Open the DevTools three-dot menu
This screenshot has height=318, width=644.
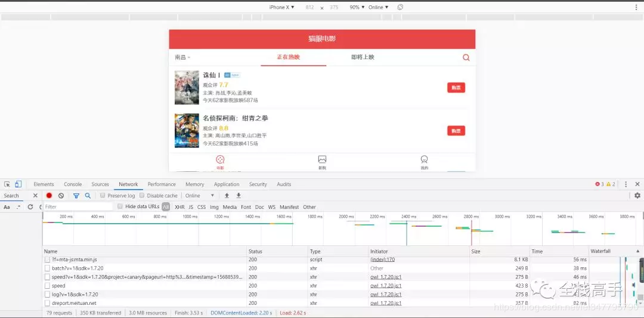pos(626,184)
